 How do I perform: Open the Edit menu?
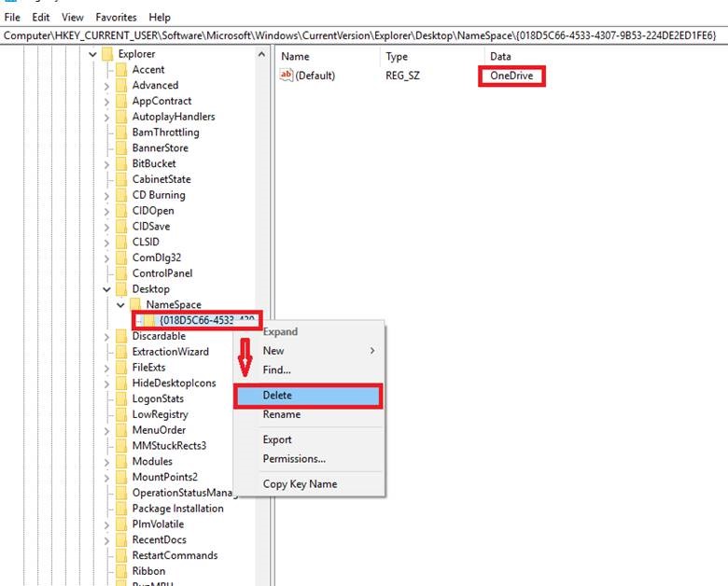pos(40,17)
